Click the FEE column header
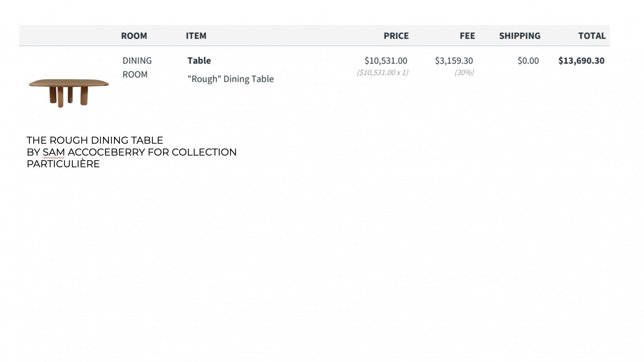 coord(467,36)
